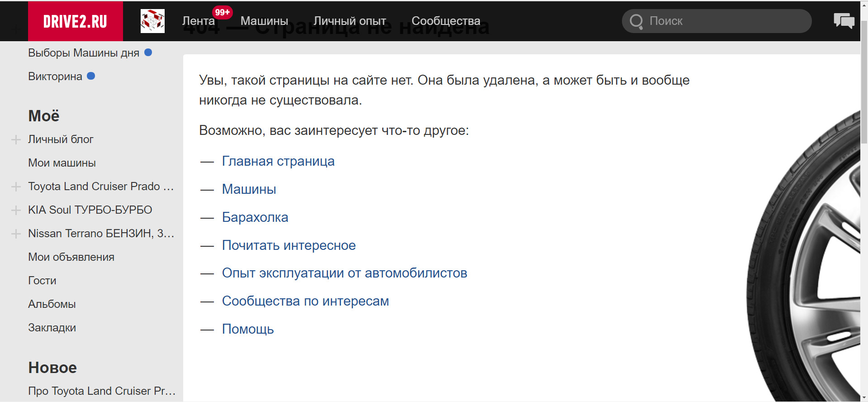
Task: Follow the Машины link in page content
Action: pos(249,189)
